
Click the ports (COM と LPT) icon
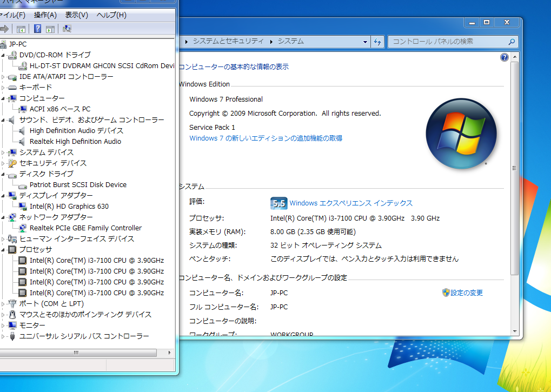click(12, 303)
